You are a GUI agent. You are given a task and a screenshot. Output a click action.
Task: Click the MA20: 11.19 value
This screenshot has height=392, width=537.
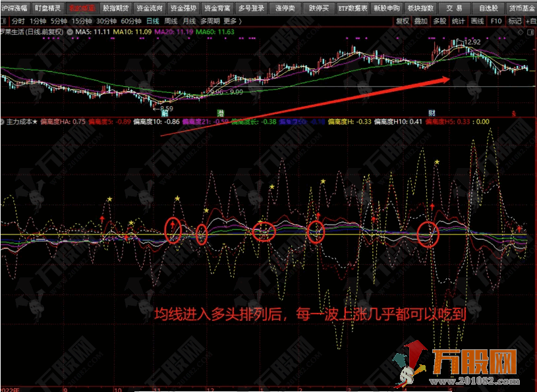pos(174,32)
